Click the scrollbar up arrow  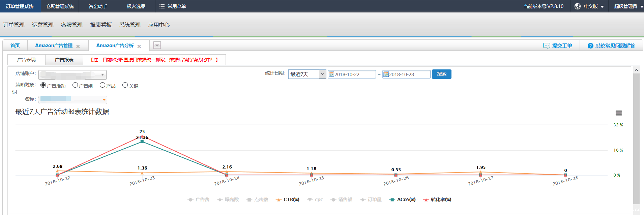[x=636, y=70]
